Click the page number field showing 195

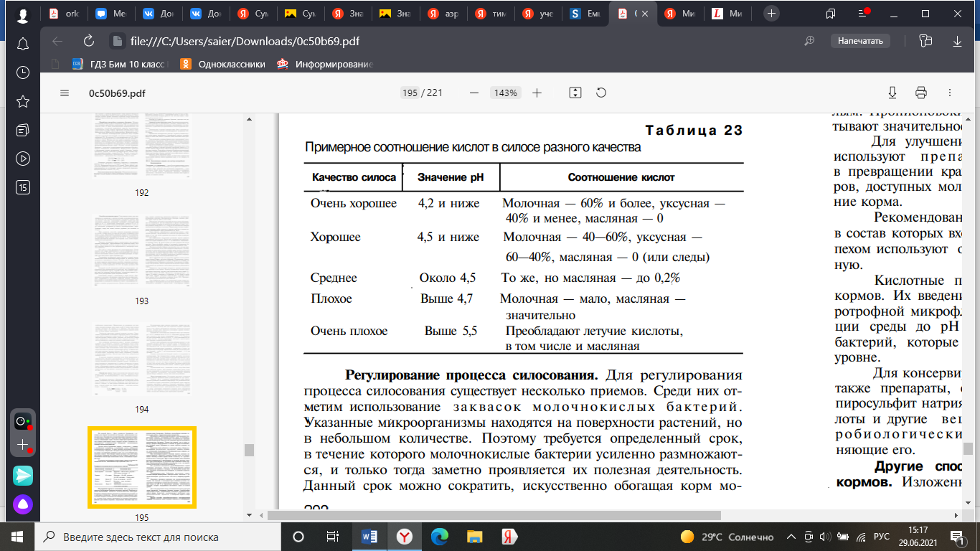click(x=410, y=93)
